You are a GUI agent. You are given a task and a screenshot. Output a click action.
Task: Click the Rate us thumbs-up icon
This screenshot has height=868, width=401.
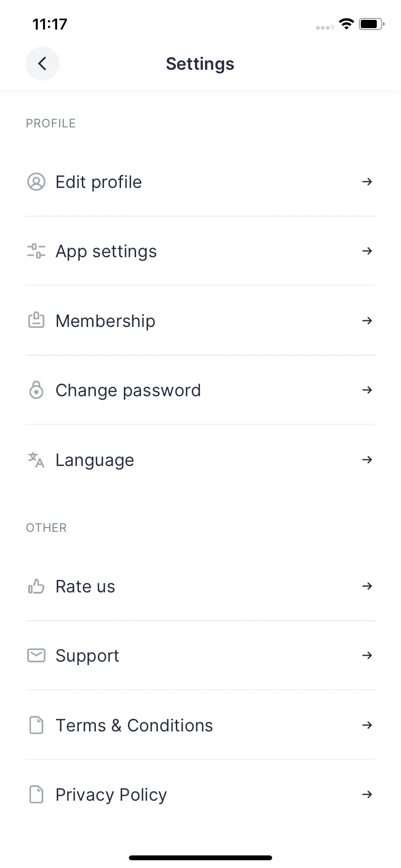(36, 586)
